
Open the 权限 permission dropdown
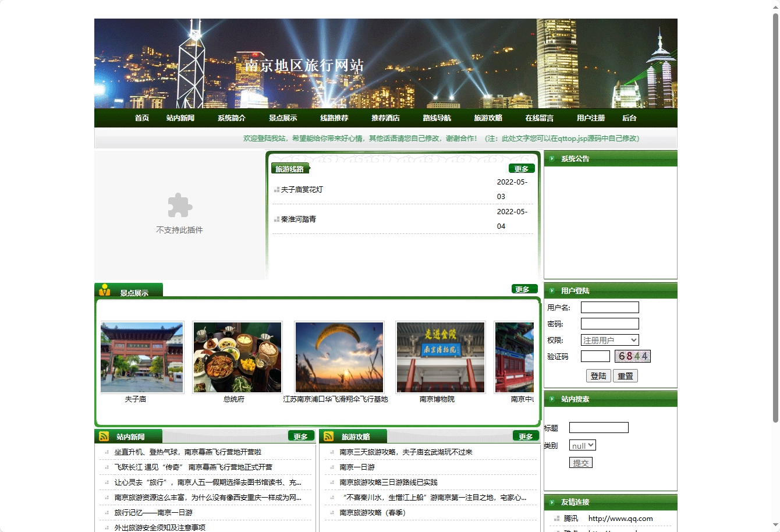pos(609,339)
